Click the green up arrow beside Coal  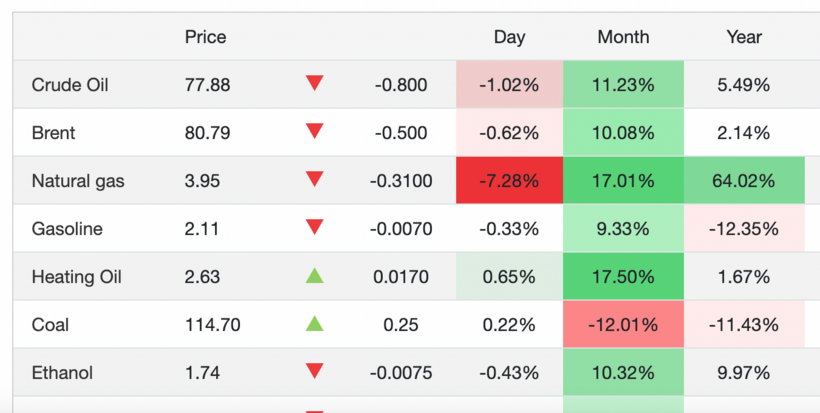(315, 323)
